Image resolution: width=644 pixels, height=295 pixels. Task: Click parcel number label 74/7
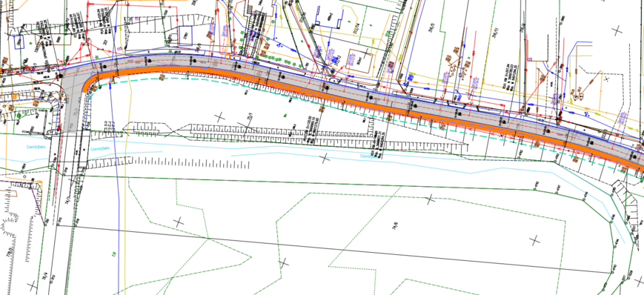point(68,200)
